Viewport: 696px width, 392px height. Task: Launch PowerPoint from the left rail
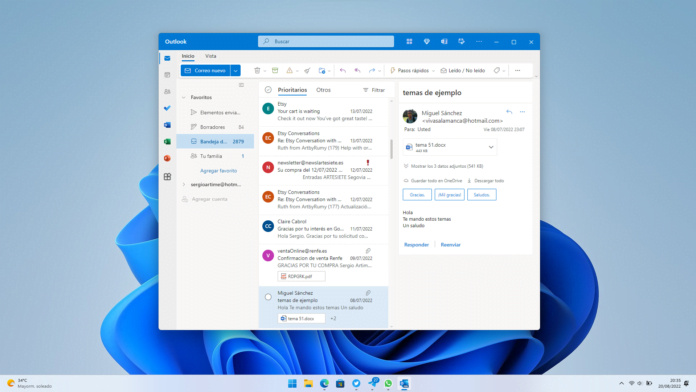[167, 158]
